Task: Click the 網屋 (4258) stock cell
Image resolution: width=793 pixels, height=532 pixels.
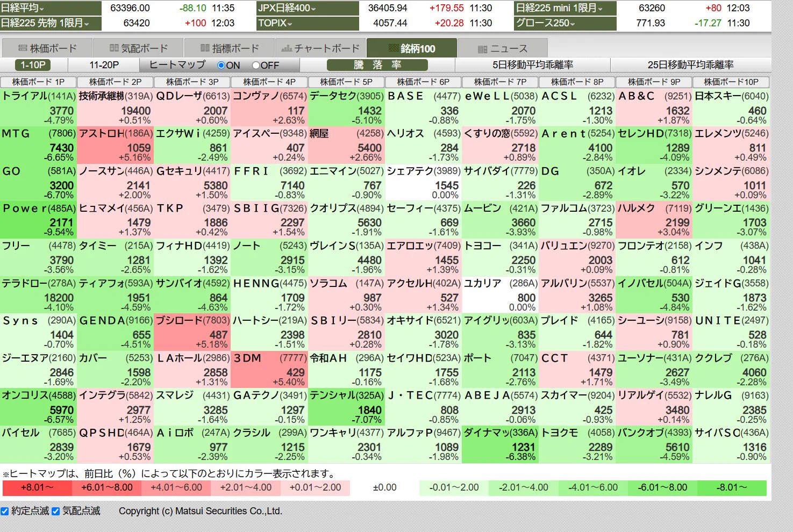Action: [346, 145]
